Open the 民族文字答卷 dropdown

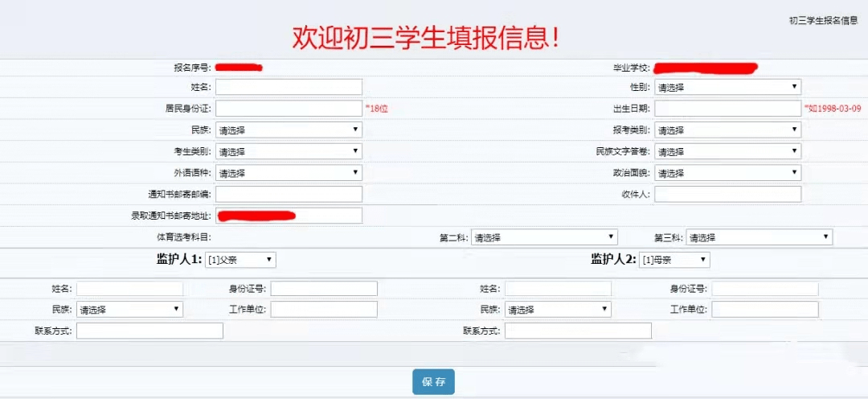[x=727, y=151]
